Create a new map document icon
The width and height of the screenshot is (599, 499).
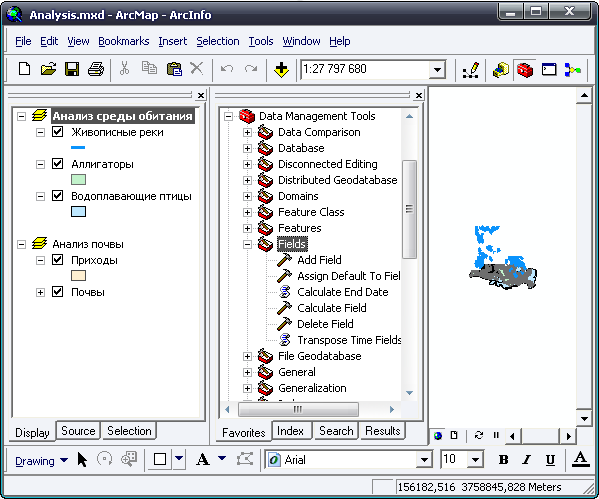24,69
